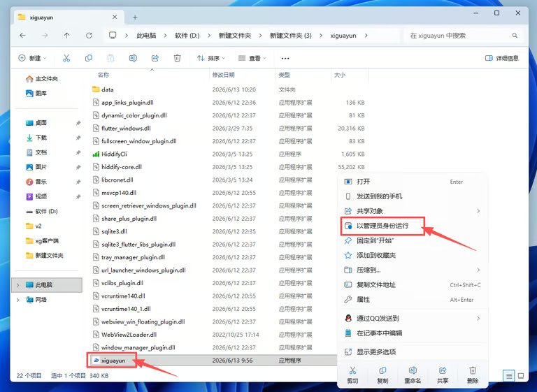Select 打开 in the context menu
Image resolution: width=537 pixels, height=392 pixels.
[x=413, y=182]
